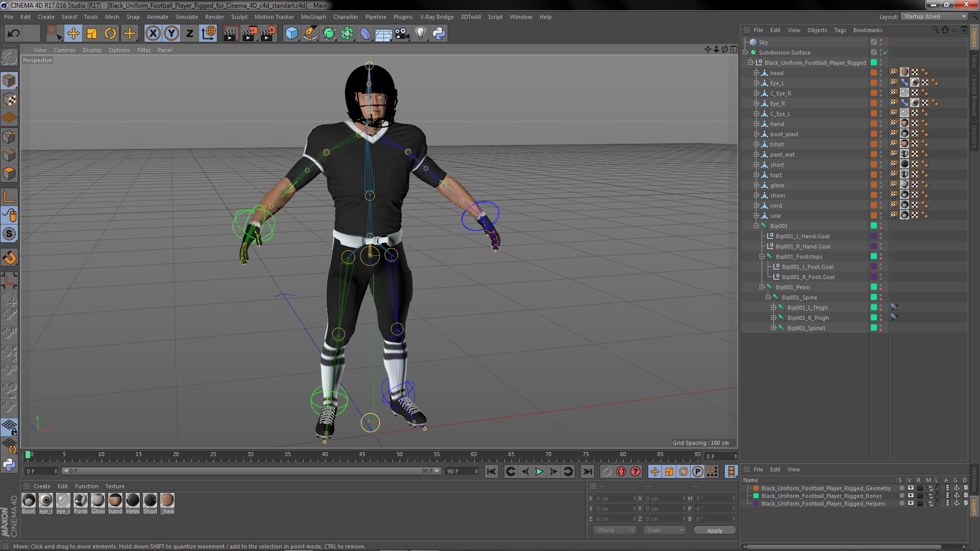Open the spline pen tool
The image size is (980, 551).
tap(310, 34)
